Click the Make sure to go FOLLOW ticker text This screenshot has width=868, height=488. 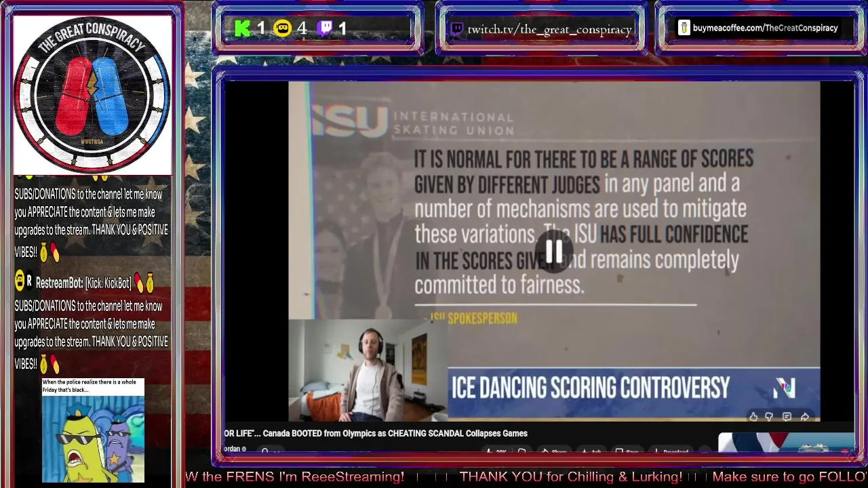pyautogui.click(x=789, y=476)
